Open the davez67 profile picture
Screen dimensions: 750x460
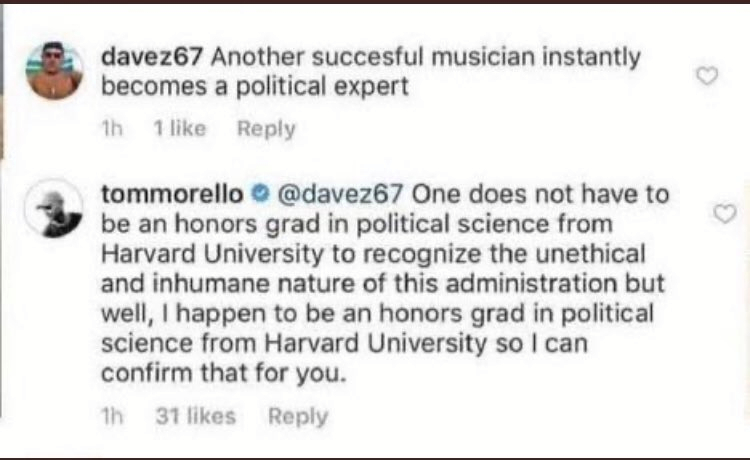[54, 71]
